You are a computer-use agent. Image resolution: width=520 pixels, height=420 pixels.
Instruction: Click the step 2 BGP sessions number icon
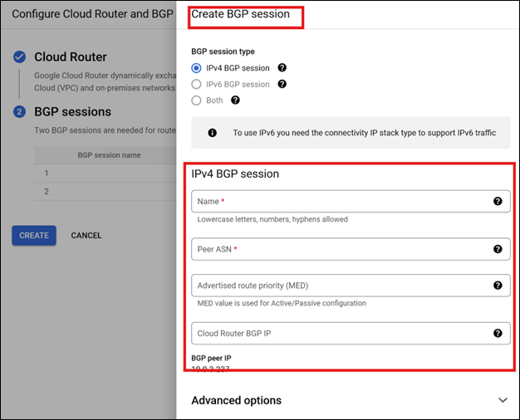point(19,112)
